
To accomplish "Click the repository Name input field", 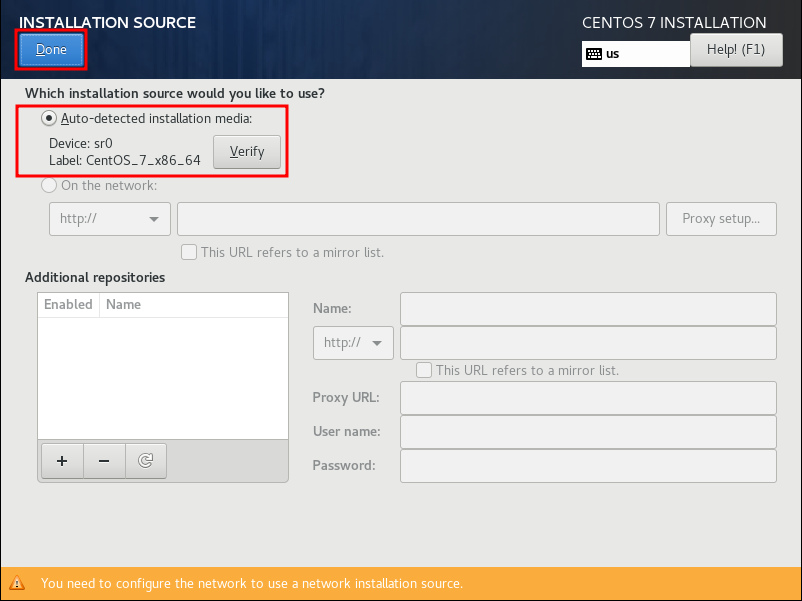I will coord(588,309).
